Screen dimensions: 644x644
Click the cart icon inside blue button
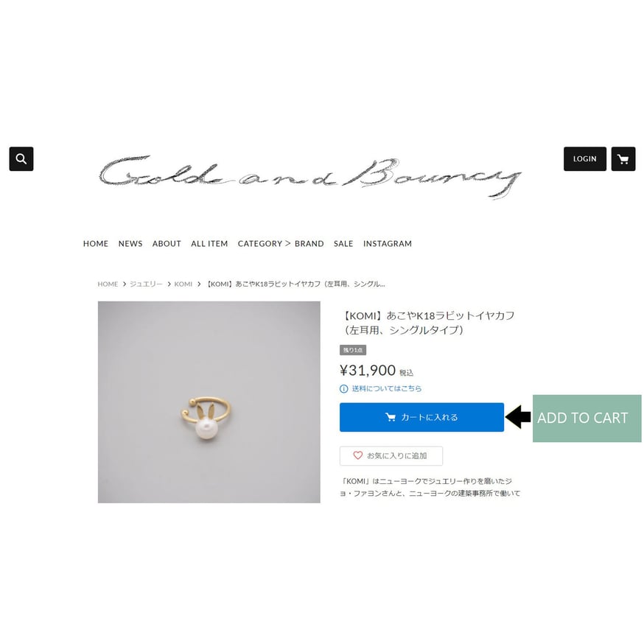tap(391, 417)
